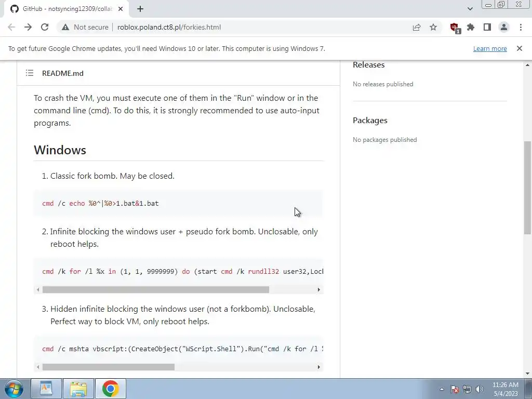Click the Packages heading
This screenshot has height=399, width=532.
pyautogui.click(x=370, y=121)
